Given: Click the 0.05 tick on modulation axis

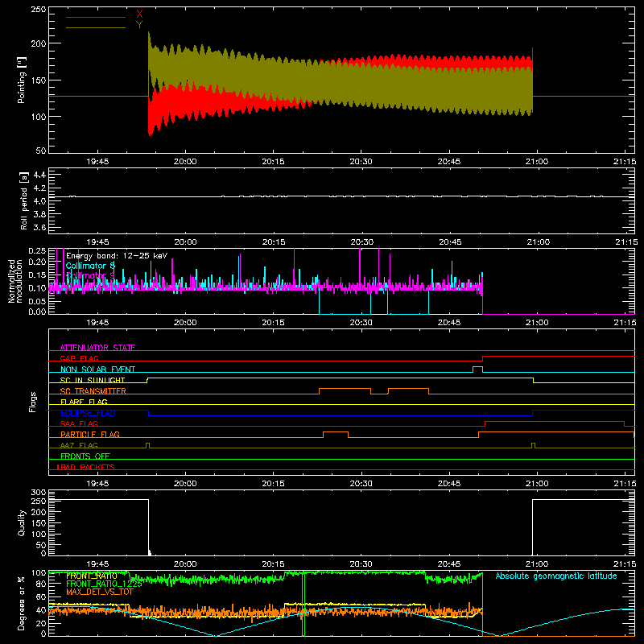Looking at the screenshot, I should pyautogui.click(x=37, y=301).
